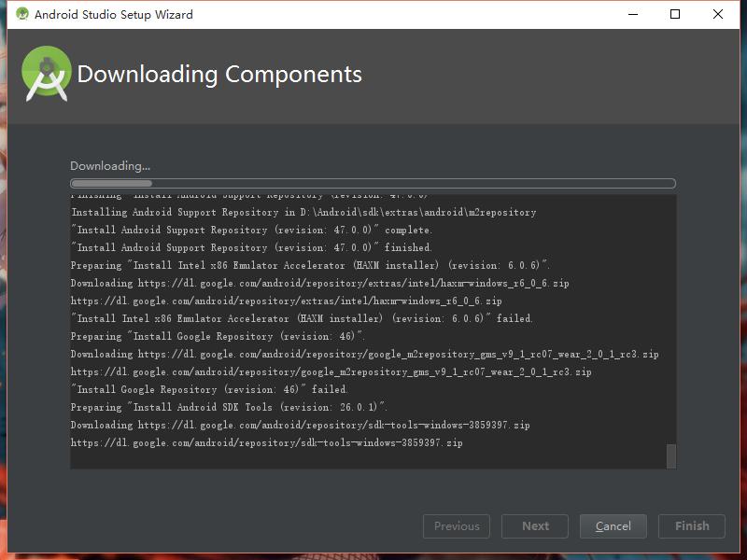
Task: Click the "Android Studio Setup Wizard" window title
Action: click(114, 14)
